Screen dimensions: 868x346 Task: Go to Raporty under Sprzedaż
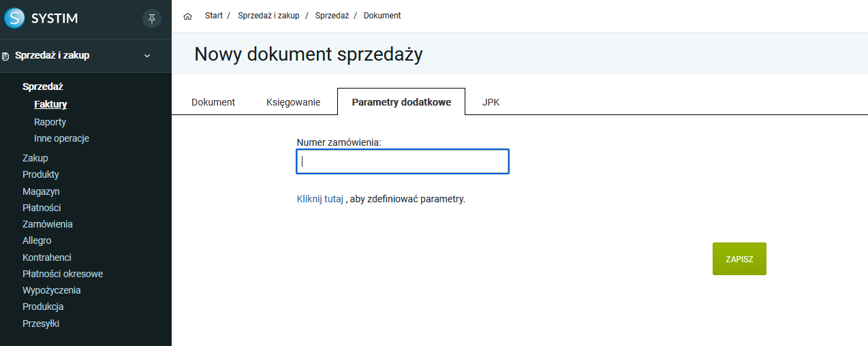[x=50, y=122]
